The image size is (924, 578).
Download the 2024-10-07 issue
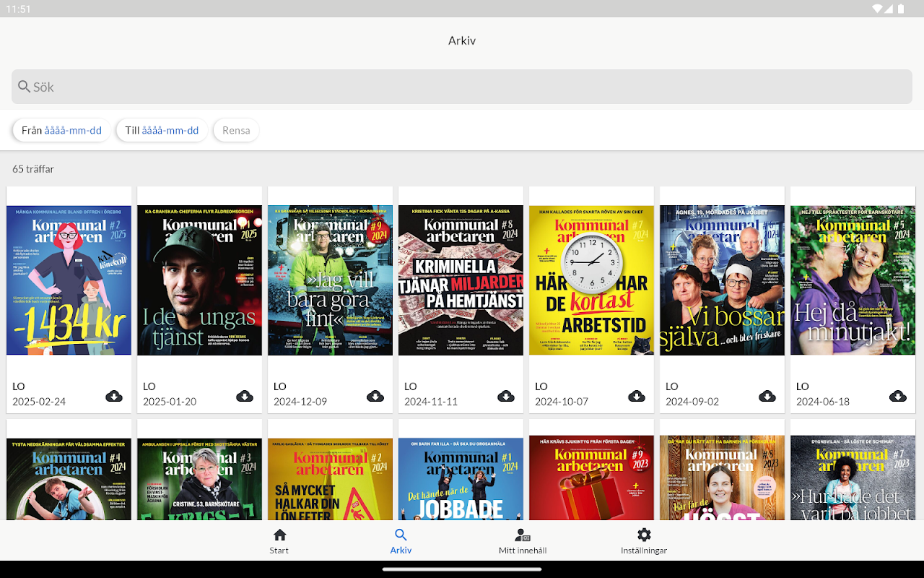point(637,396)
